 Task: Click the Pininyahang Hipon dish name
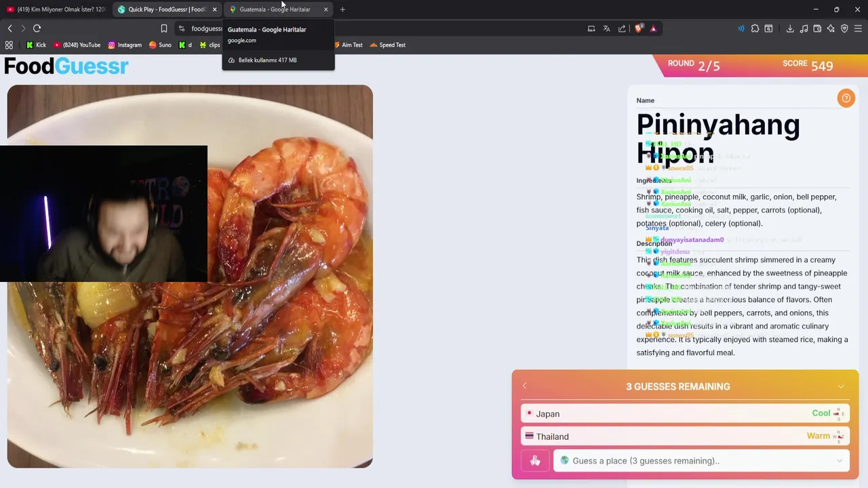(x=718, y=138)
